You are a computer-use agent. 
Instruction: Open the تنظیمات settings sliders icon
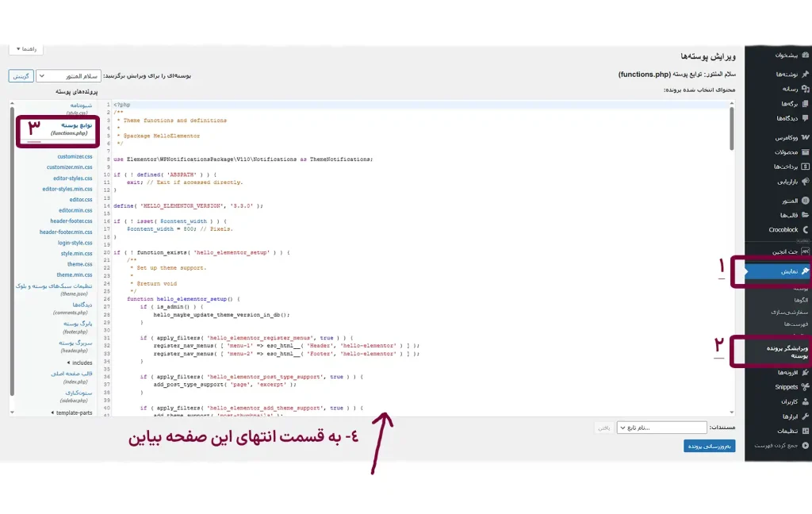click(x=806, y=431)
